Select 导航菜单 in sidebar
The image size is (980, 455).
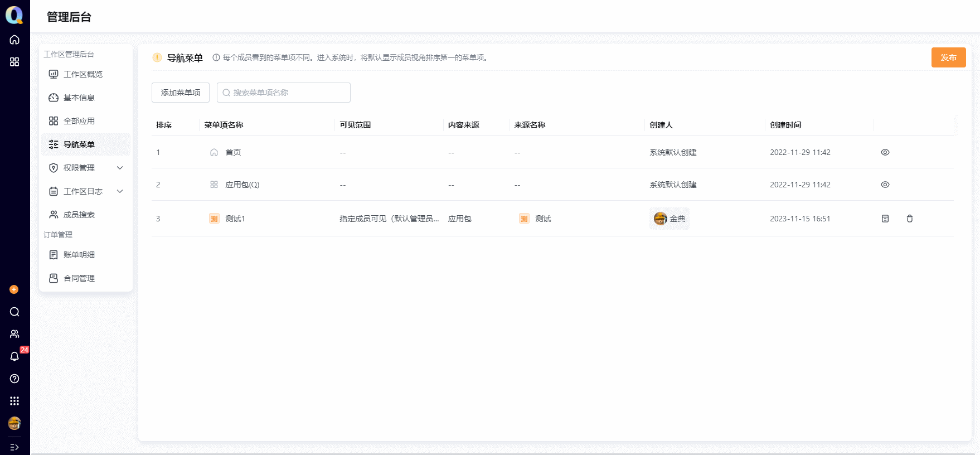[x=85, y=144]
